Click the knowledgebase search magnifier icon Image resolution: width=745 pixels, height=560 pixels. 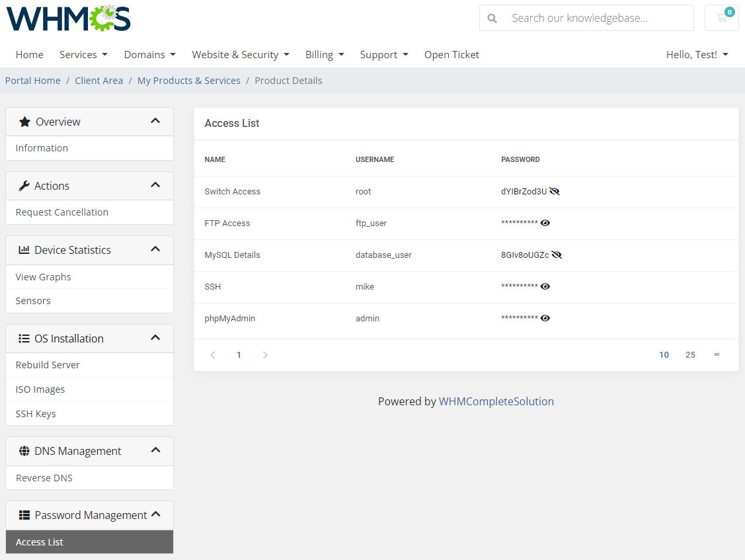click(x=492, y=18)
